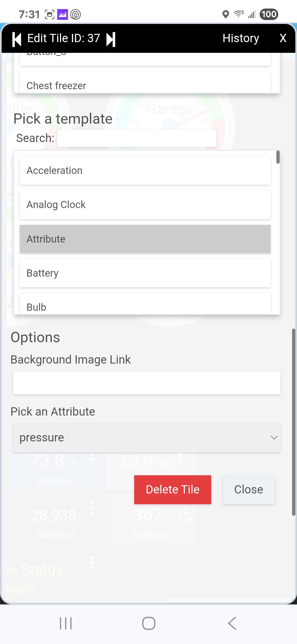Tap the Android home button icon
The image size is (297, 644).
point(149,623)
